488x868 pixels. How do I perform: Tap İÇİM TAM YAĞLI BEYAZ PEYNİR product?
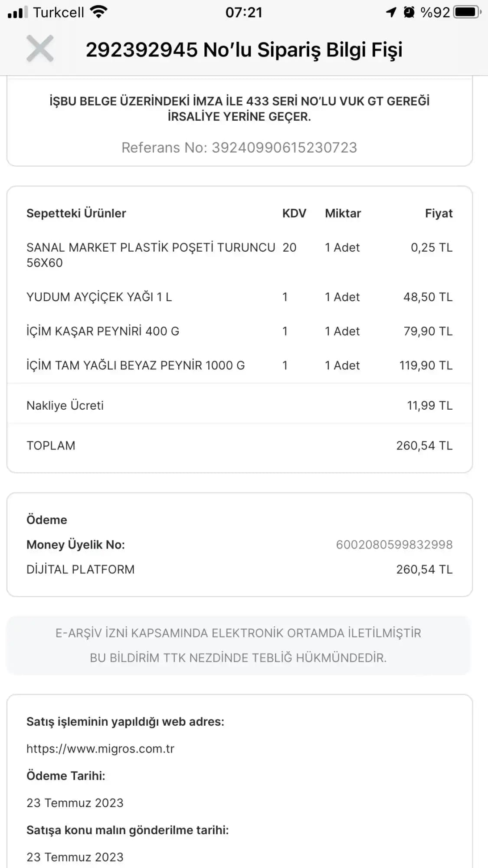coord(135,365)
